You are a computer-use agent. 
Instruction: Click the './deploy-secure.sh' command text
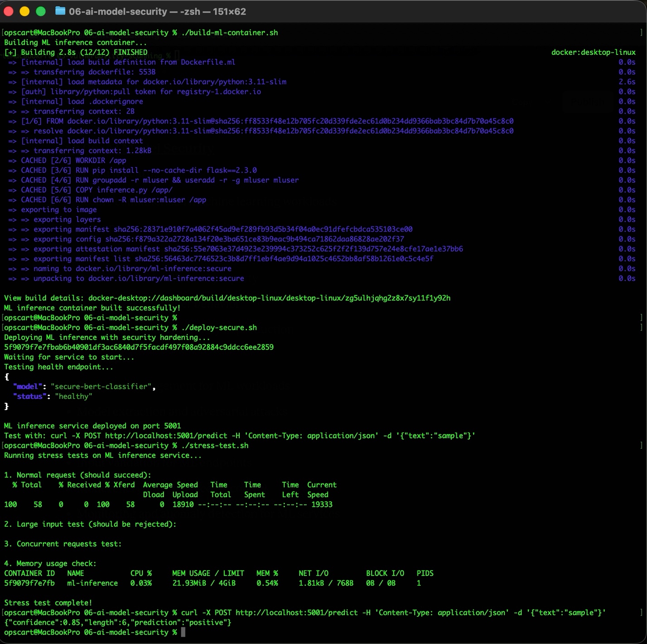(x=219, y=327)
